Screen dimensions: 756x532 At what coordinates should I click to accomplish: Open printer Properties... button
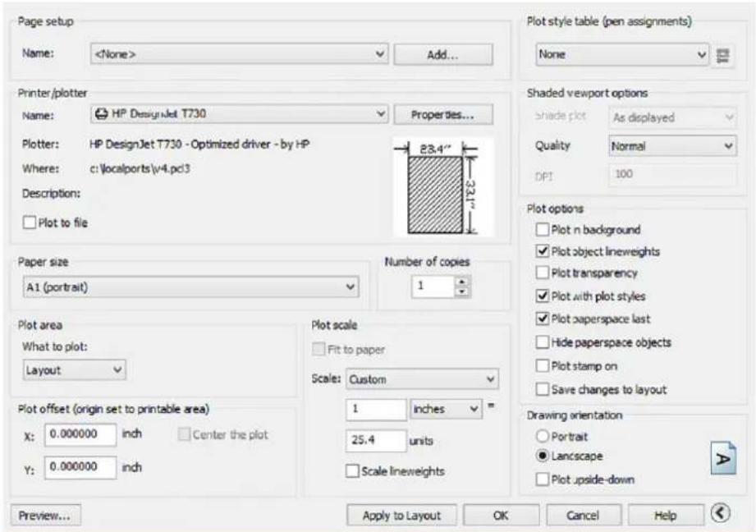pyautogui.click(x=443, y=115)
